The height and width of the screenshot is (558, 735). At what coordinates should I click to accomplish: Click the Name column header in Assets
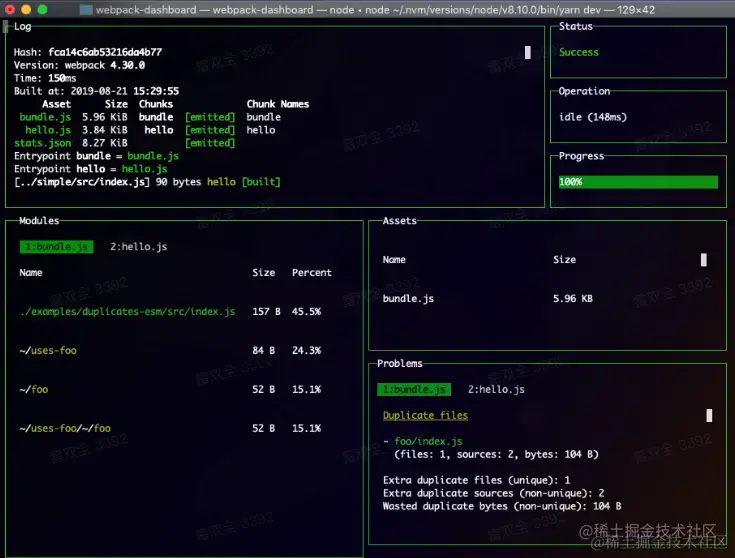[x=394, y=260]
